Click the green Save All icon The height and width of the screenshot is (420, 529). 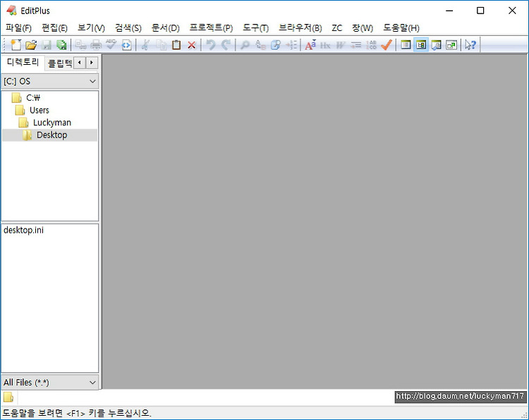[61, 45]
